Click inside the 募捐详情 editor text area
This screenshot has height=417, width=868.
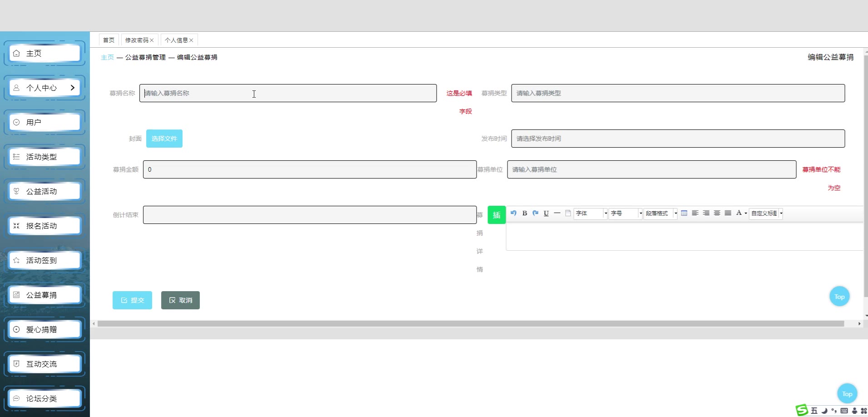[x=685, y=236]
